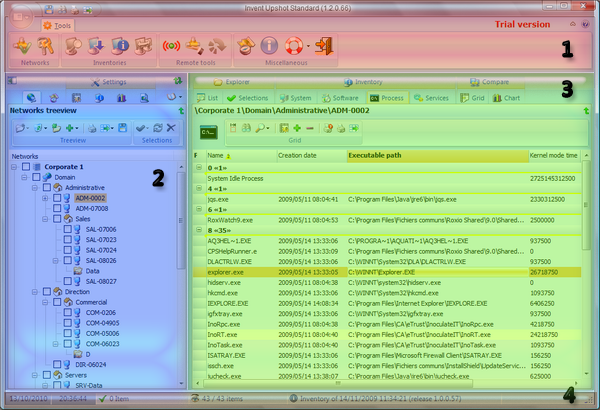The image size is (600, 410).
Task: Tick the Sales checkbox
Action: pos(57,219)
